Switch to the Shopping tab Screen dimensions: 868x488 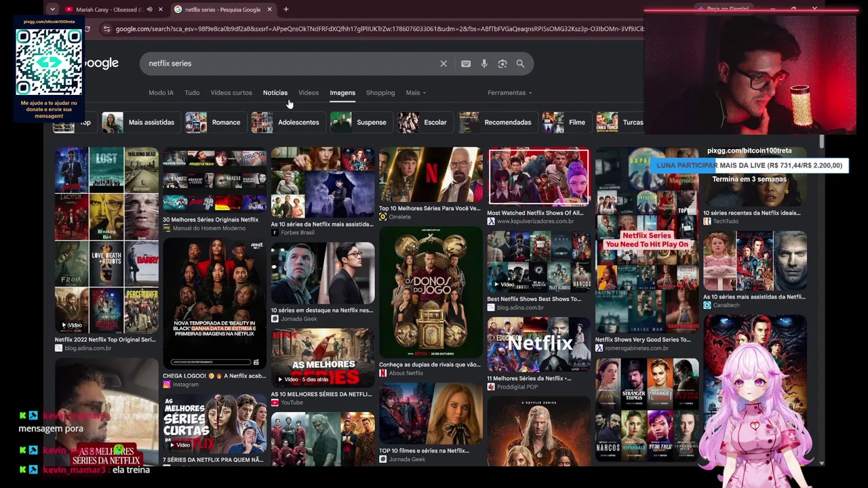coord(380,93)
